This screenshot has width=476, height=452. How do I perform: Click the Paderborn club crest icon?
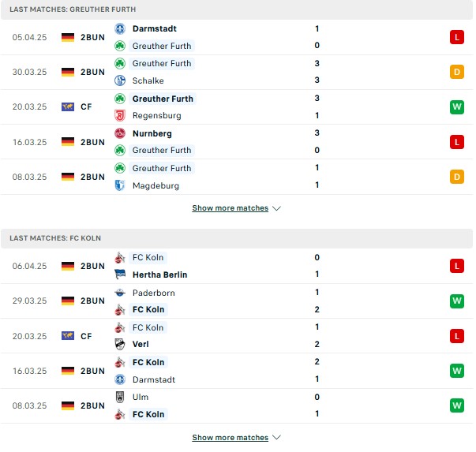point(120,293)
